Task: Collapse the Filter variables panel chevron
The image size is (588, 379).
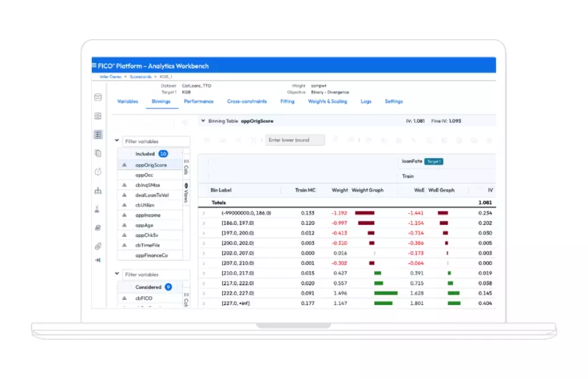Action: (117, 141)
